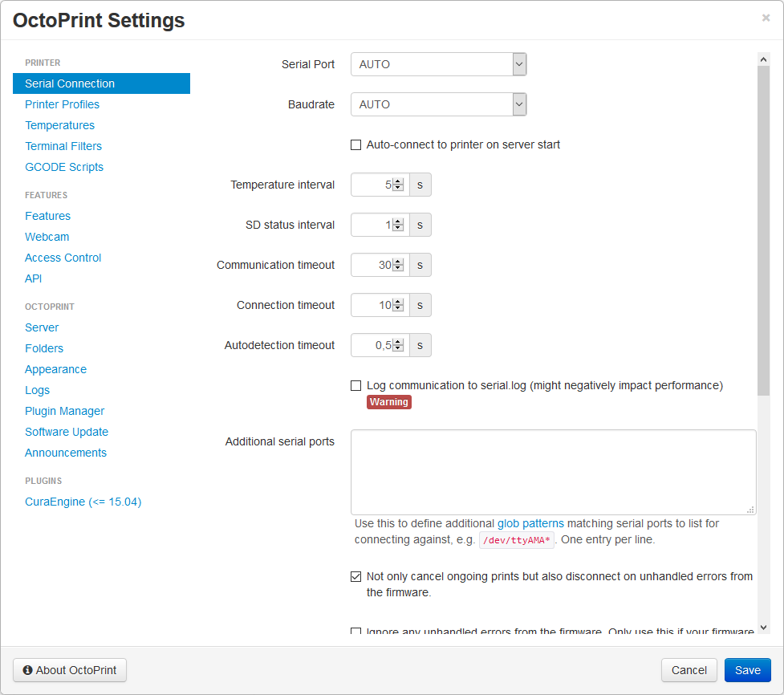This screenshot has height=695, width=784.
Task: Click the scrollbar up arrow
Action: pos(763,59)
